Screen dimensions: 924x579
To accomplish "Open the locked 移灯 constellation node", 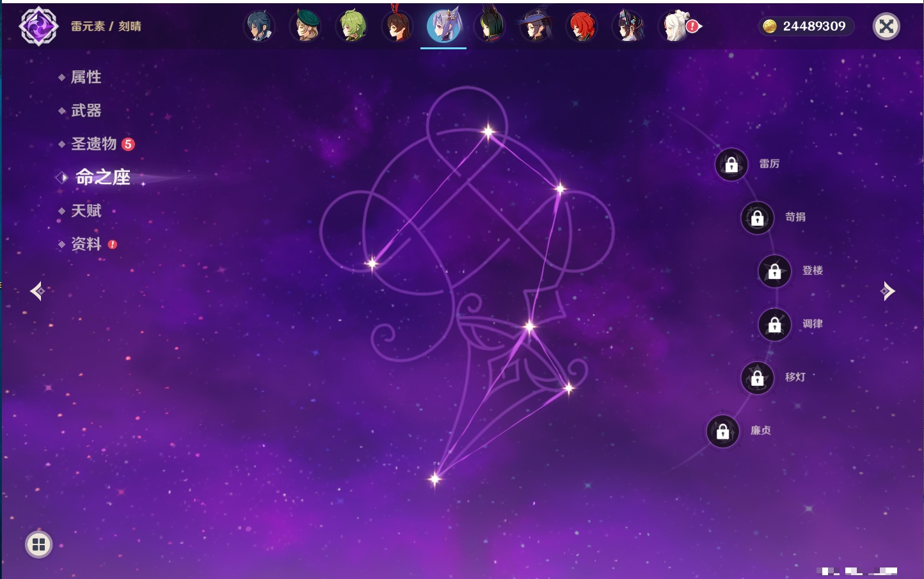I will (758, 378).
